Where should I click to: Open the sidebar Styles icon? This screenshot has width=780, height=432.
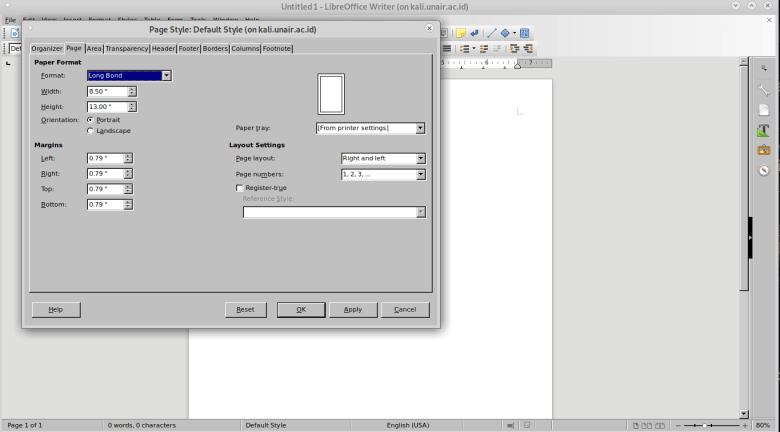pyautogui.click(x=764, y=130)
